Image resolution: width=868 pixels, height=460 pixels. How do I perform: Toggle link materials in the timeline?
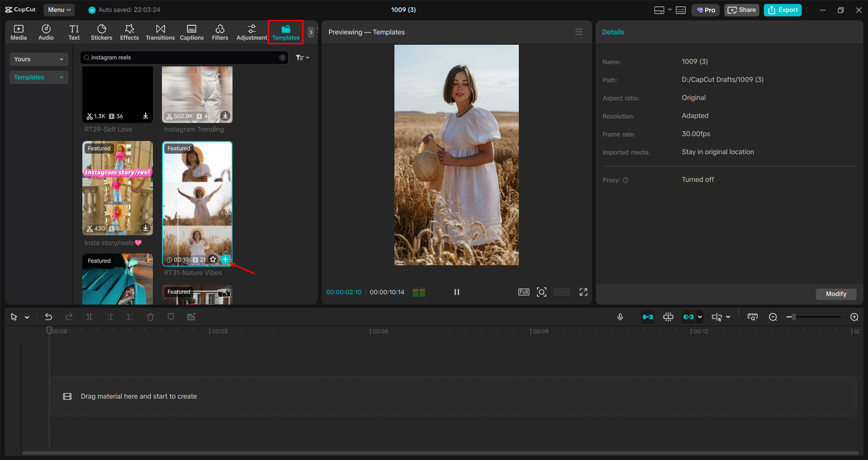click(x=689, y=317)
